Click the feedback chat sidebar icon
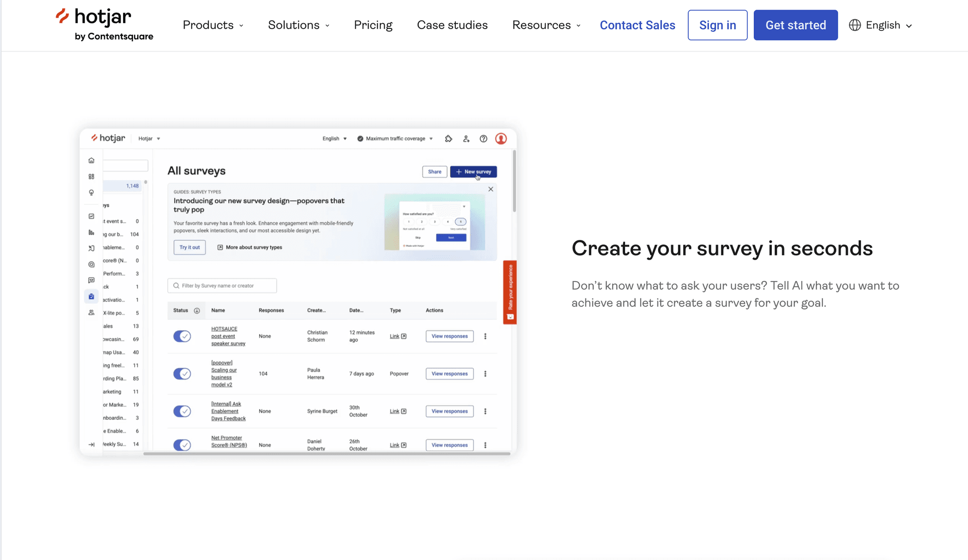This screenshot has height=560, width=968. [x=91, y=280]
